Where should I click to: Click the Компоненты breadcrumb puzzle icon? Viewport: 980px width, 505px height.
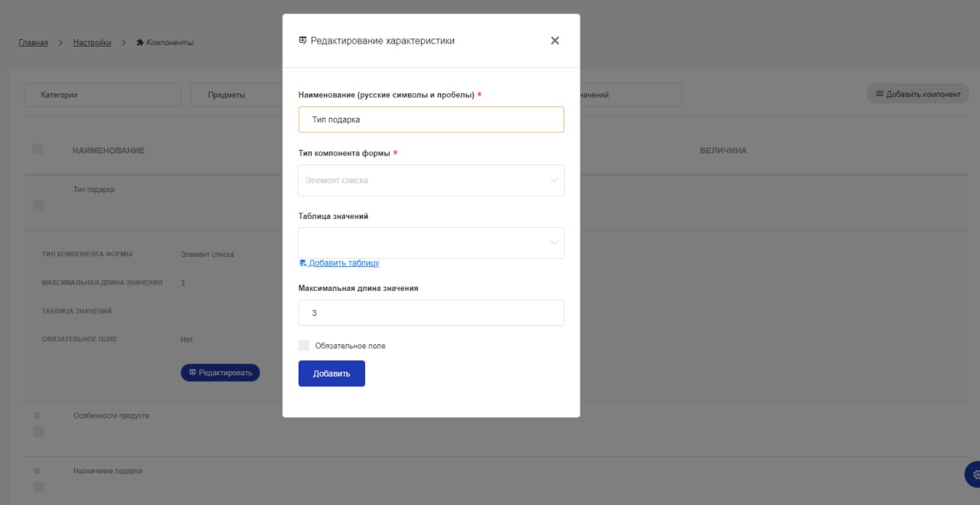coord(140,42)
